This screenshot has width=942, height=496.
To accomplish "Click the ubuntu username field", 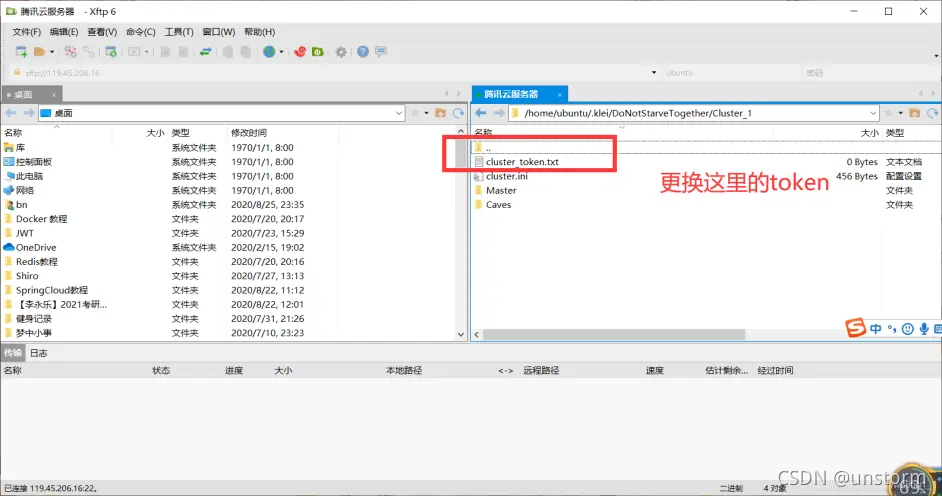I will click(731, 73).
